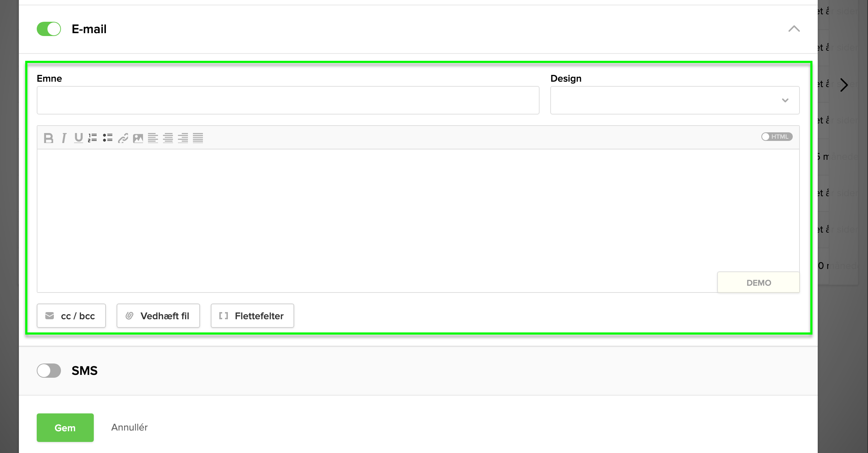This screenshot has height=453, width=868.
Task: Collapse the E-mail section
Action: [794, 29]
